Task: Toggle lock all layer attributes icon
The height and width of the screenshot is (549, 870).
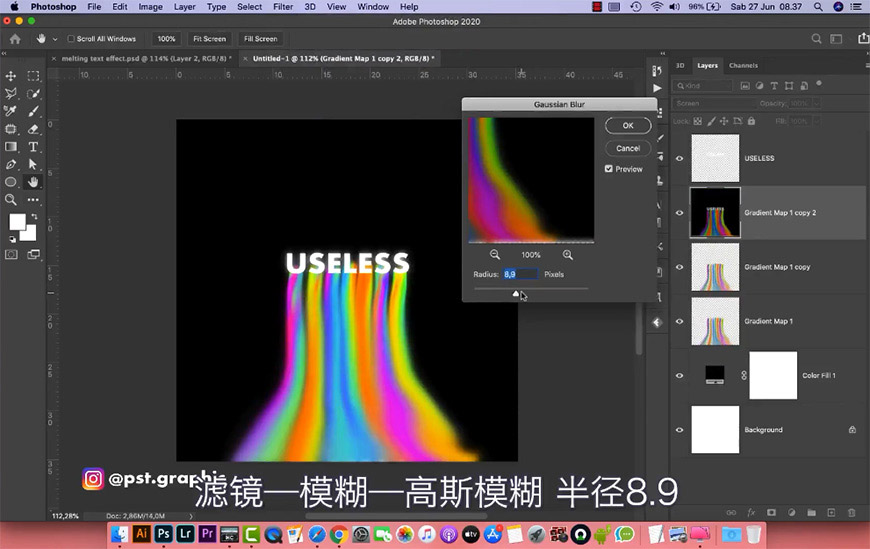Action: [x=751, y=121]
